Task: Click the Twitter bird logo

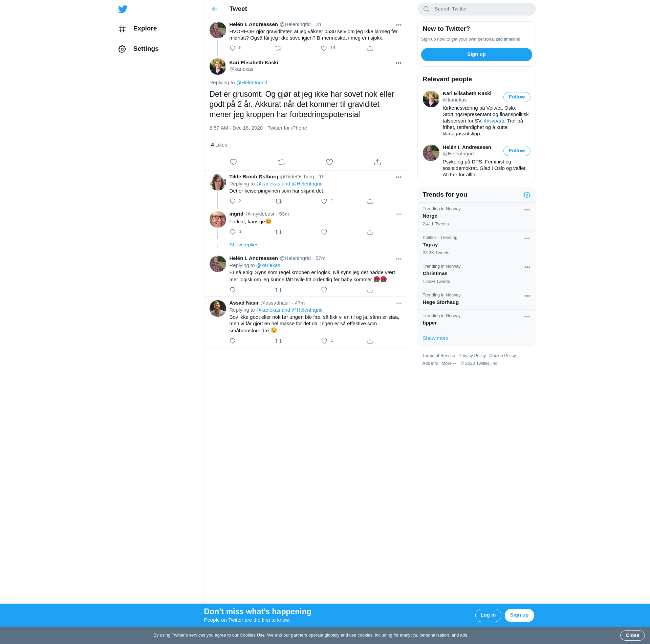Action: pos(123,9)
